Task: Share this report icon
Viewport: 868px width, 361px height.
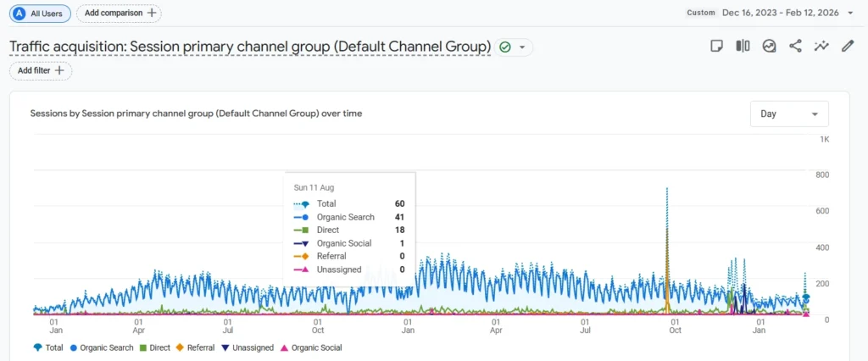Action: click(795, 46)
